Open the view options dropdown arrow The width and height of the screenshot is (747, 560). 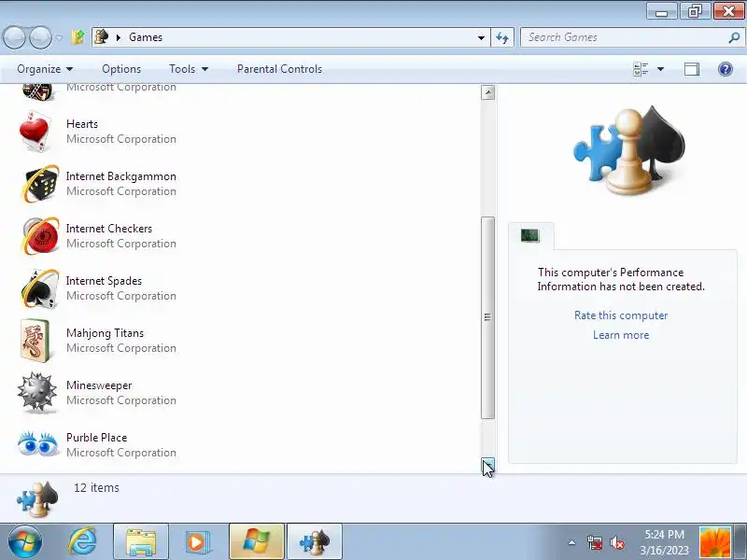point(660,69)
